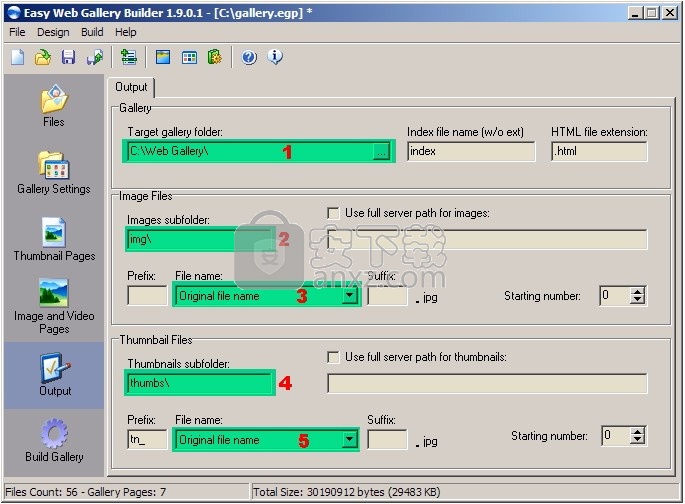The height and width of the screenshot is (504, 685).
Task: Click the full server path thumbnails field
Action: tap(487, 383)
